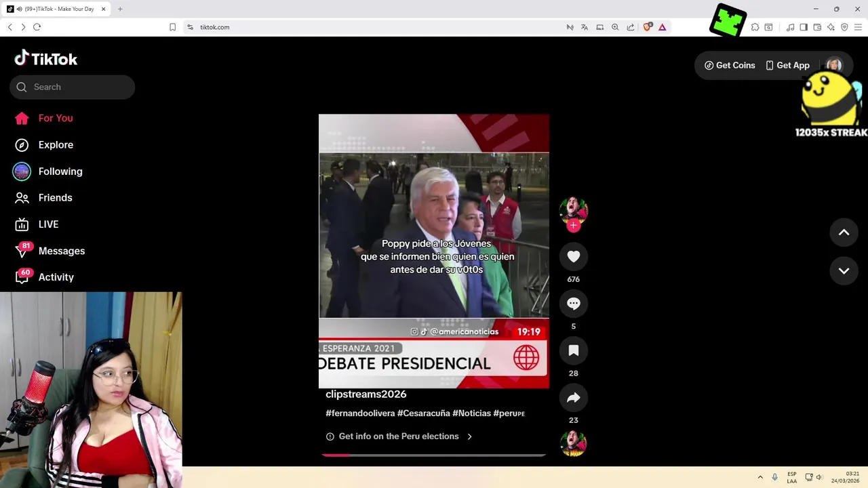Follow creator with plus badge

[x=574, y=226]
